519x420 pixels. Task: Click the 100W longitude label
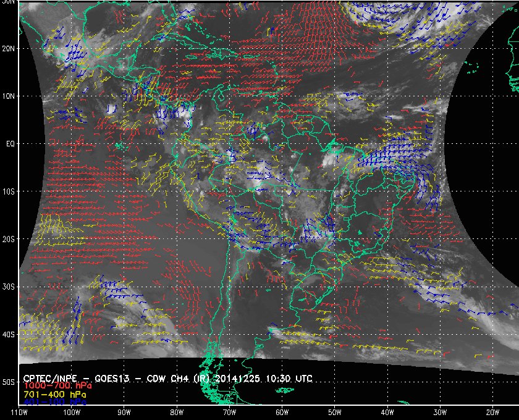72,413
